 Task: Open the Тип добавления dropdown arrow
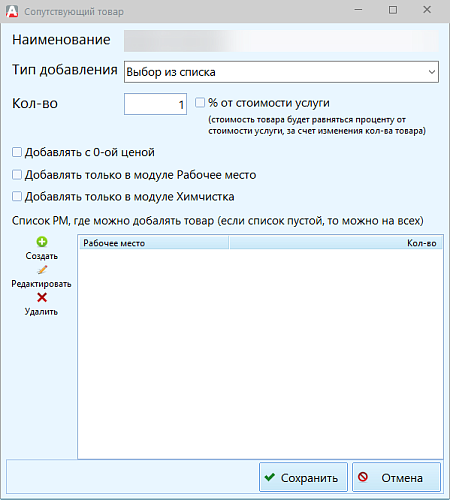[432, 72]
